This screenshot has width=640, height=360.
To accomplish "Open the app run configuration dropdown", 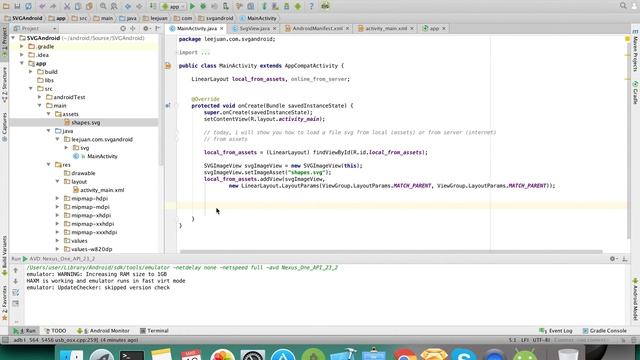I will tap(173, 6).
